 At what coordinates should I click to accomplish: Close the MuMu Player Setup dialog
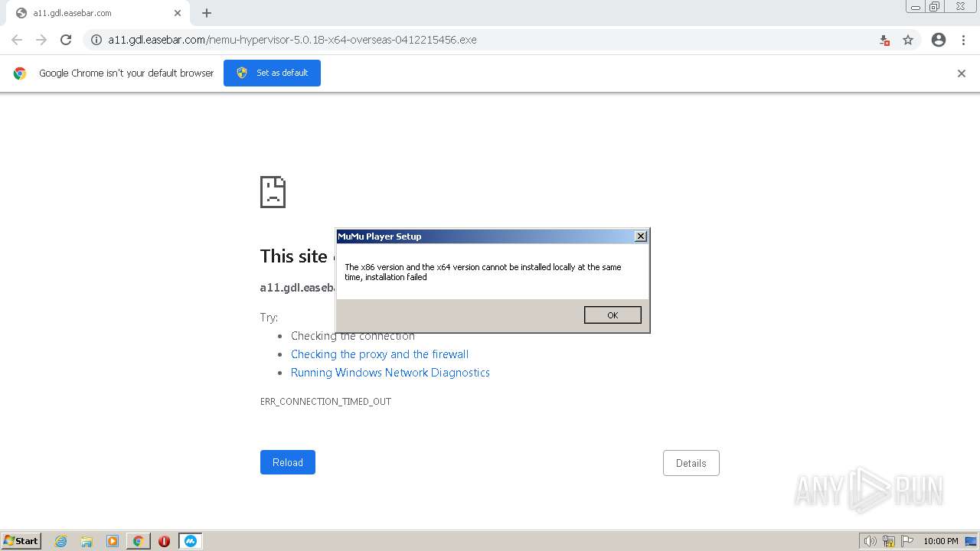coord(641,236)
